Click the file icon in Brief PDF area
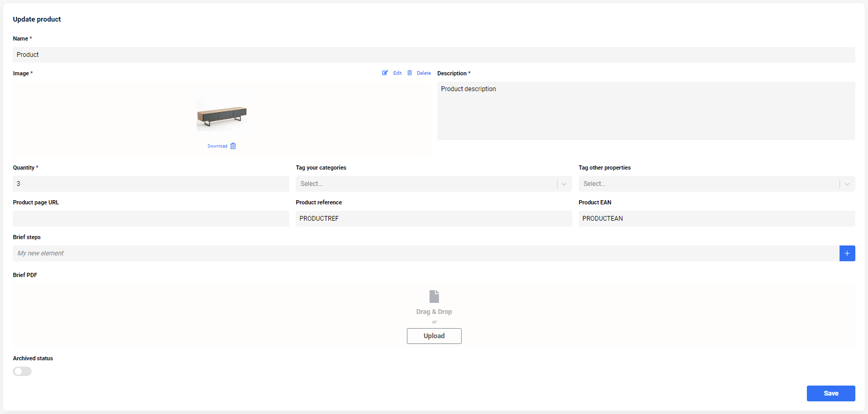 coord(434,297)
